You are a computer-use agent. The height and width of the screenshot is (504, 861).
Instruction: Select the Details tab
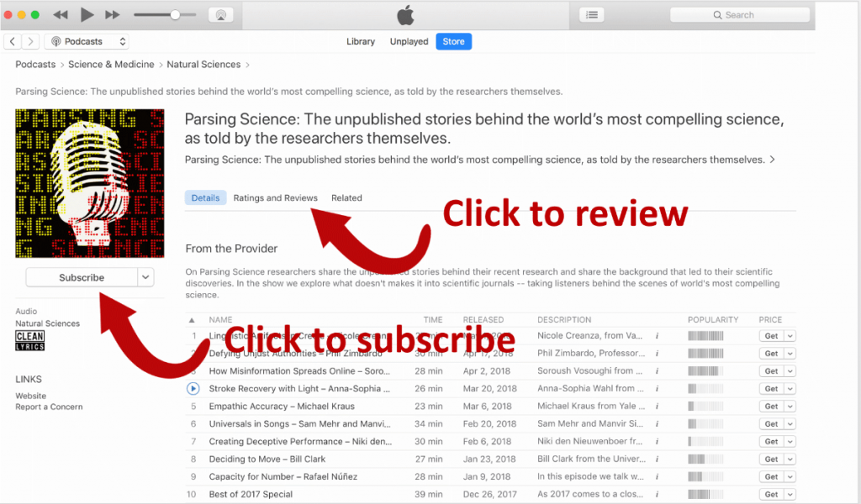coord(205,198)
